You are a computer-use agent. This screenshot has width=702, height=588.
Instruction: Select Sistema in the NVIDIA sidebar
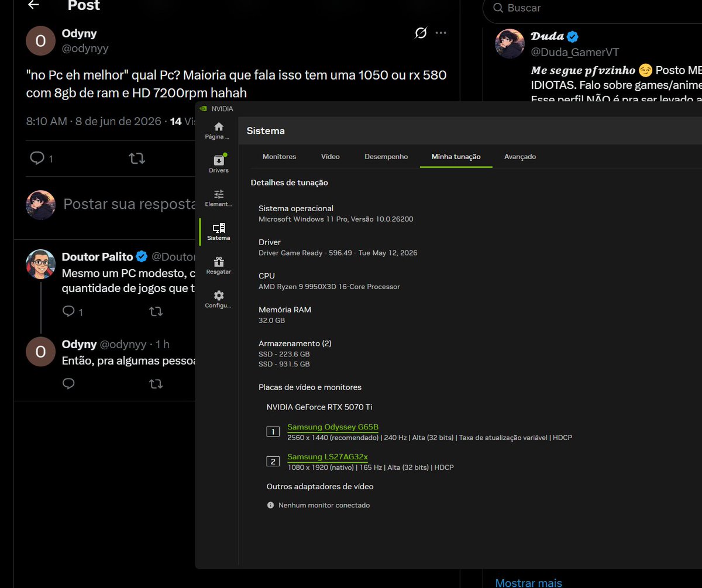(x=219, y=232)
